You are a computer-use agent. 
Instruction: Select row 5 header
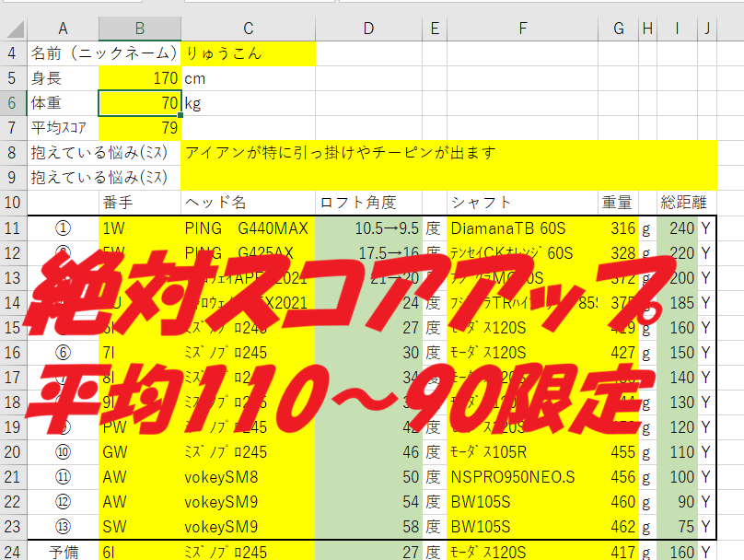pyautogui.click(x=13, y=78)
